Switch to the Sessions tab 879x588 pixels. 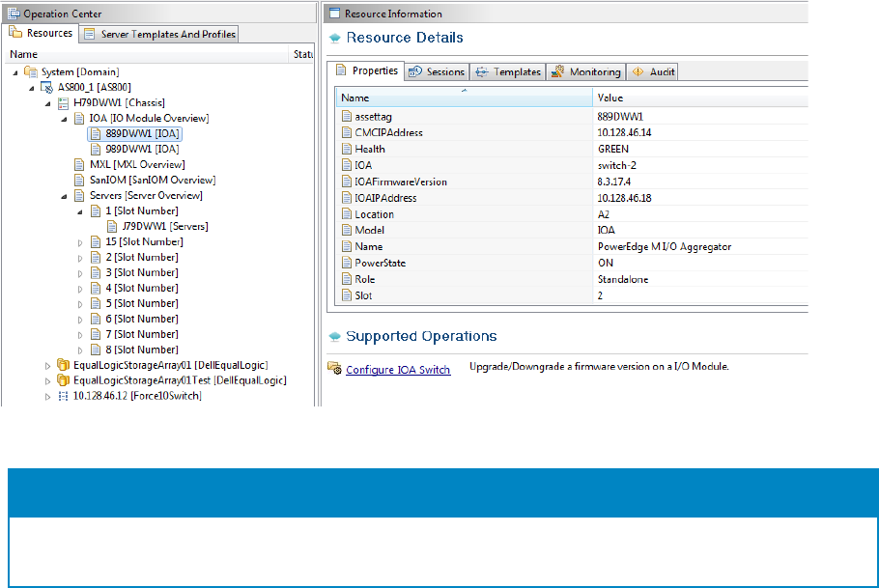click(x=438, y=71)
